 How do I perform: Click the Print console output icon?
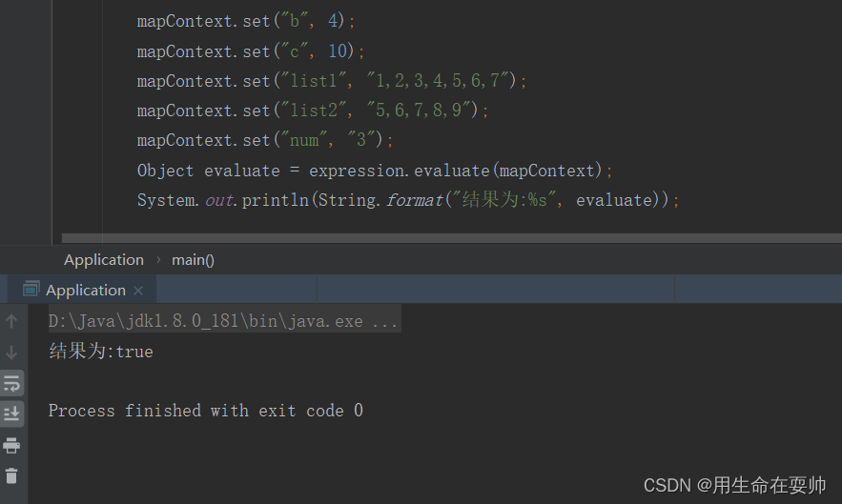[11, 445]
